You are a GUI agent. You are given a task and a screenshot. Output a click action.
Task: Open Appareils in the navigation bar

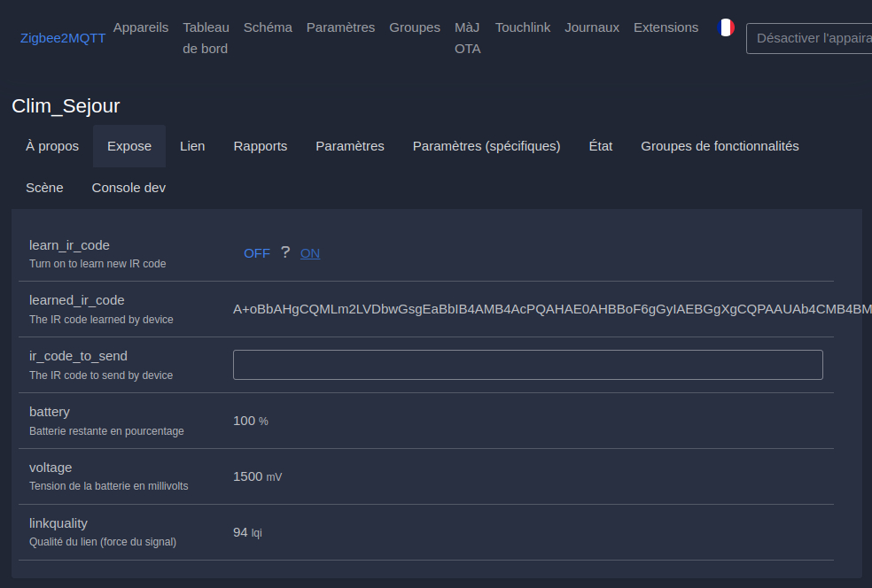point(141,27)
